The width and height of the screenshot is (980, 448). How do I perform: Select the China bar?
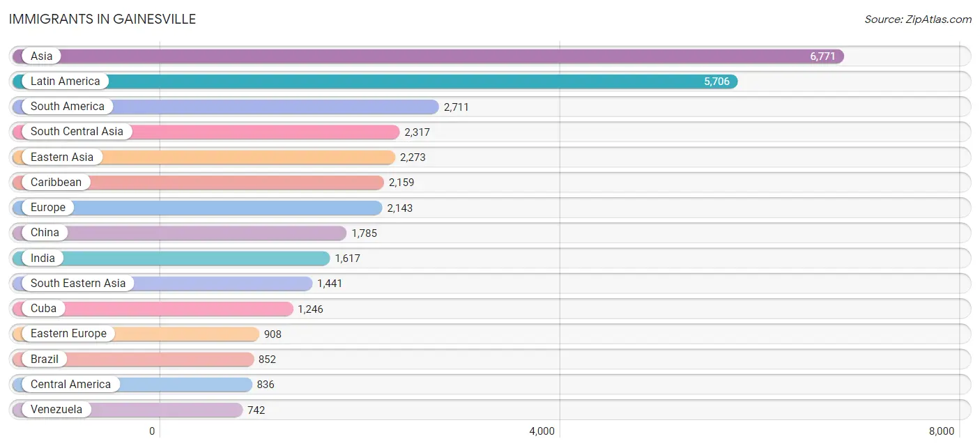tap(179, 233)
